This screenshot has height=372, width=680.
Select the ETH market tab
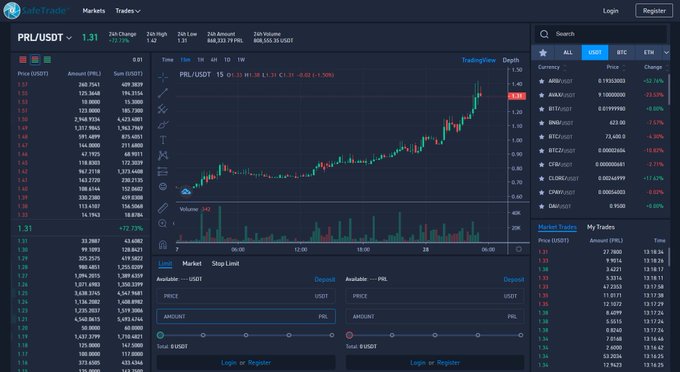click(x=648, y=52)
